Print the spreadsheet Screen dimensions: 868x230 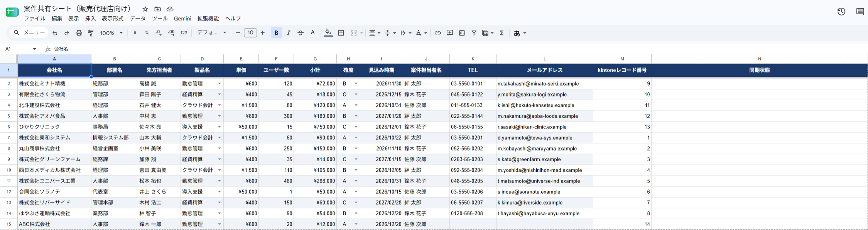[x=79, y=33]
